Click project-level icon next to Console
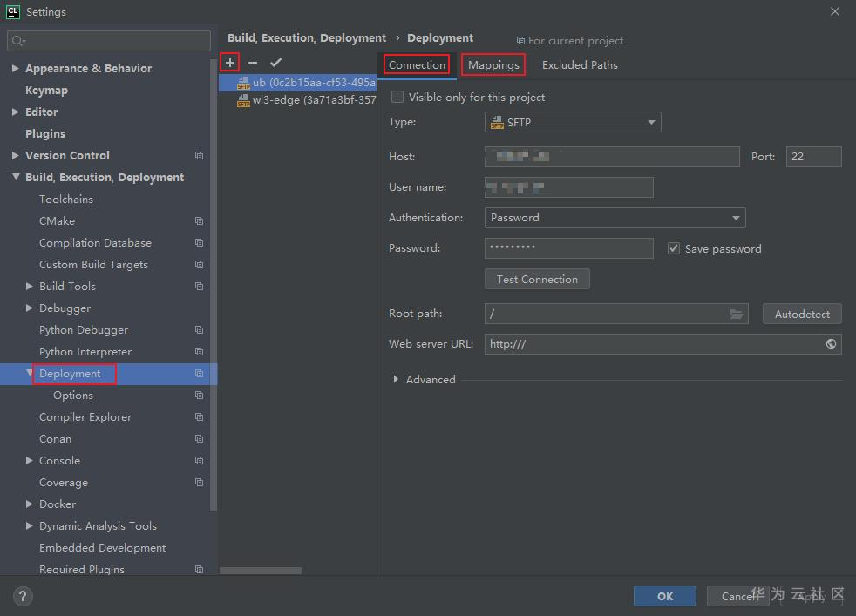Screen dimensions: 856x616 coord(200,461)
